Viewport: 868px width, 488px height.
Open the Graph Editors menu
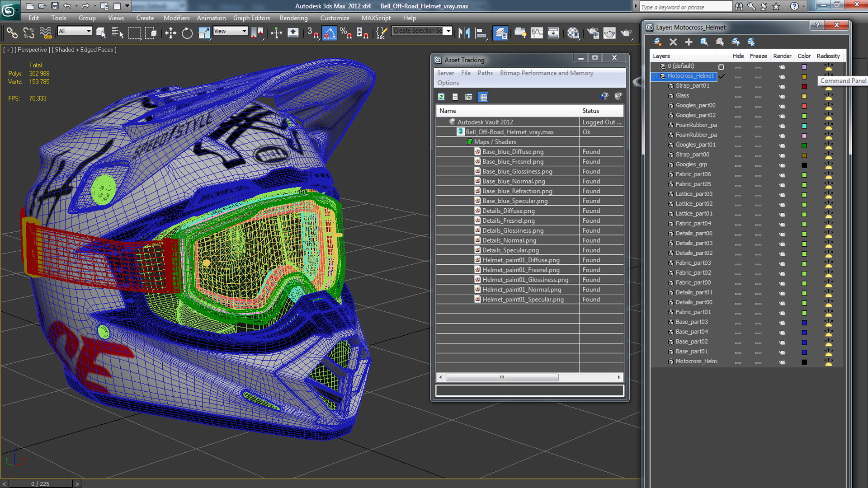251,18
